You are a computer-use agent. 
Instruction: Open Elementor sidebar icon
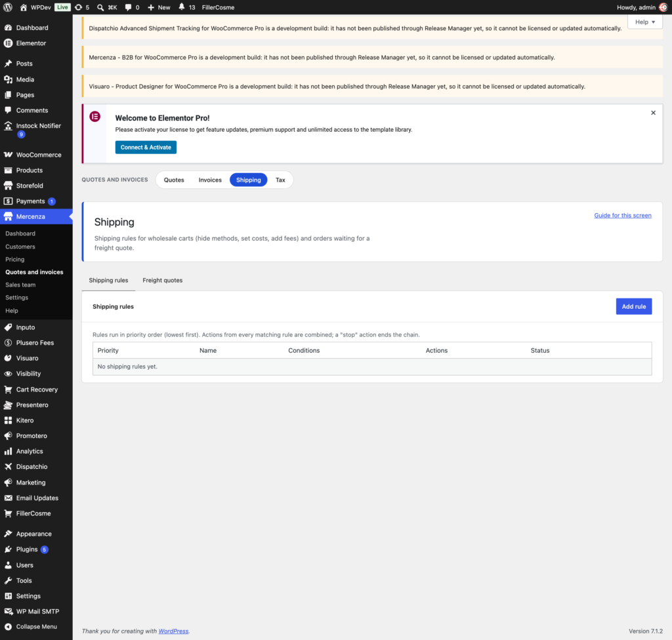coord(8,43)
